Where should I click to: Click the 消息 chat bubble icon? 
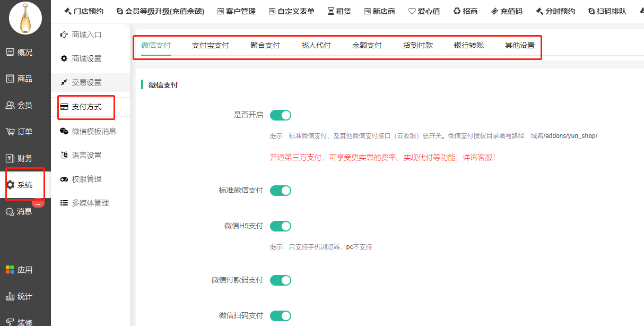[x=10, y=211]
